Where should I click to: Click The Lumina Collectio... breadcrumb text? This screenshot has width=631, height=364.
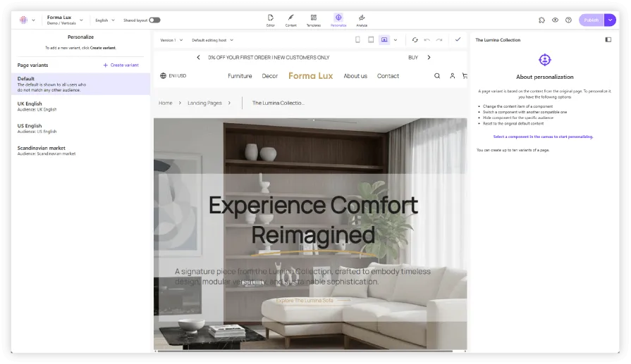(278, 103)
